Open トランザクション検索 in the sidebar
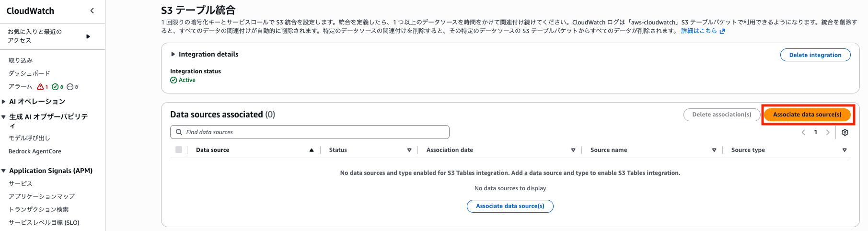The width and height of the screenshot is (868, 231). point(39,209)
